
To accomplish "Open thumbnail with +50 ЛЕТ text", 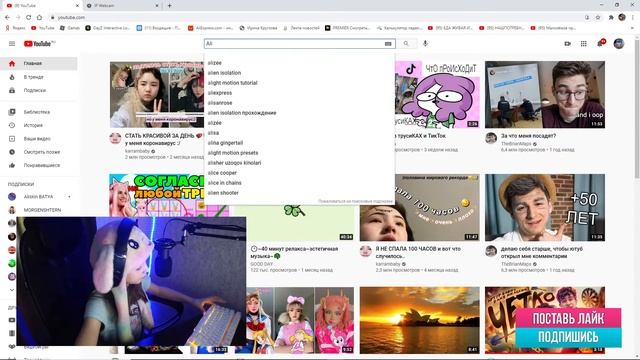I will click(x=545, y=207).
